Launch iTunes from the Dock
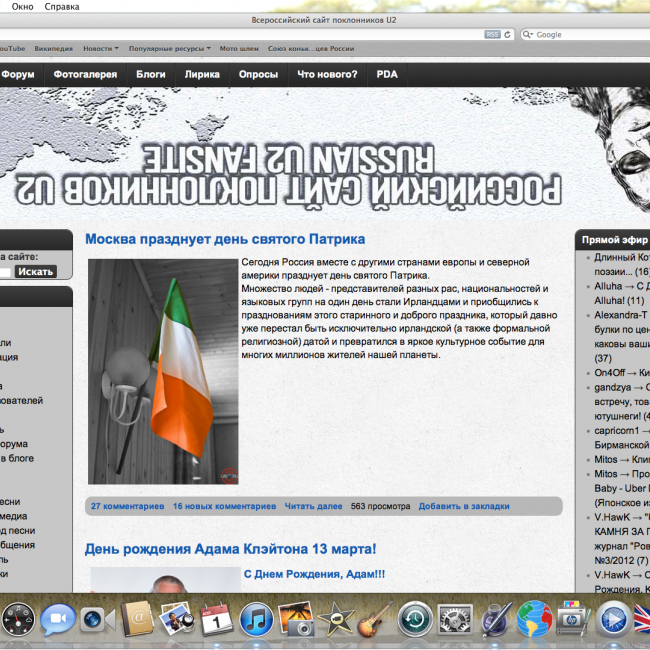The width and height of the screenshot is (650, 650). [x=256, y=620]
